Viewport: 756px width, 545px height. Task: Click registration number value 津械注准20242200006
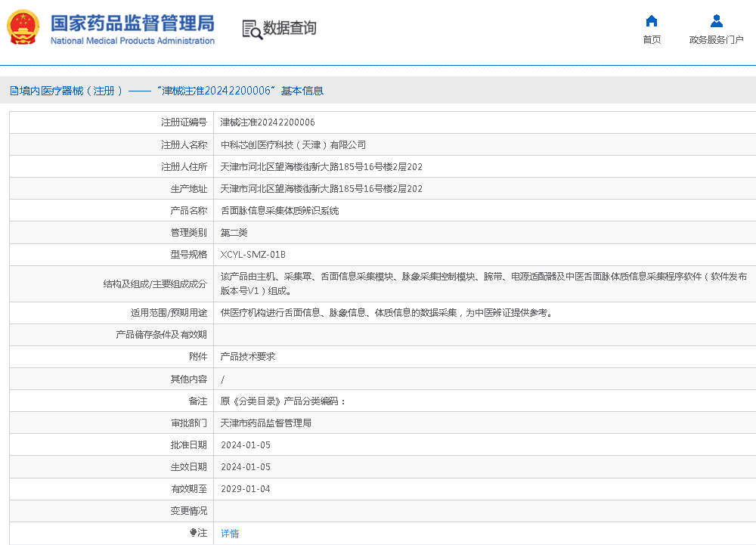pyautogui.click(x=268, y=122)
